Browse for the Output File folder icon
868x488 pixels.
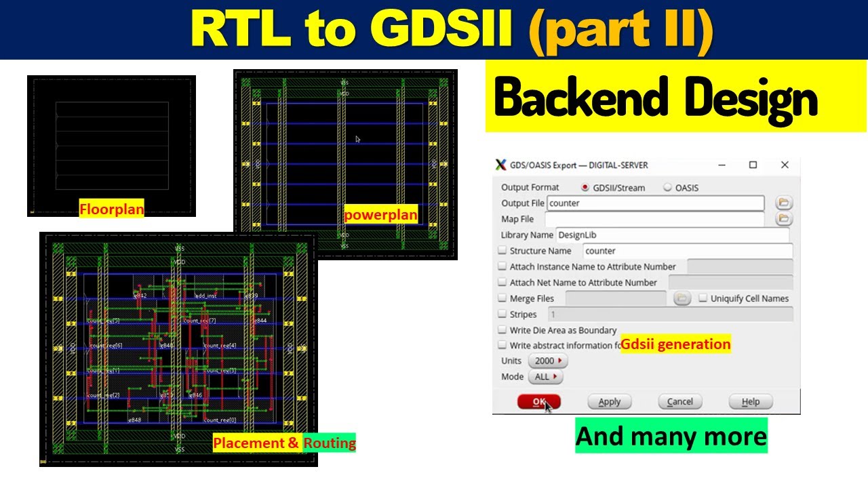click(x=784, y=203)
